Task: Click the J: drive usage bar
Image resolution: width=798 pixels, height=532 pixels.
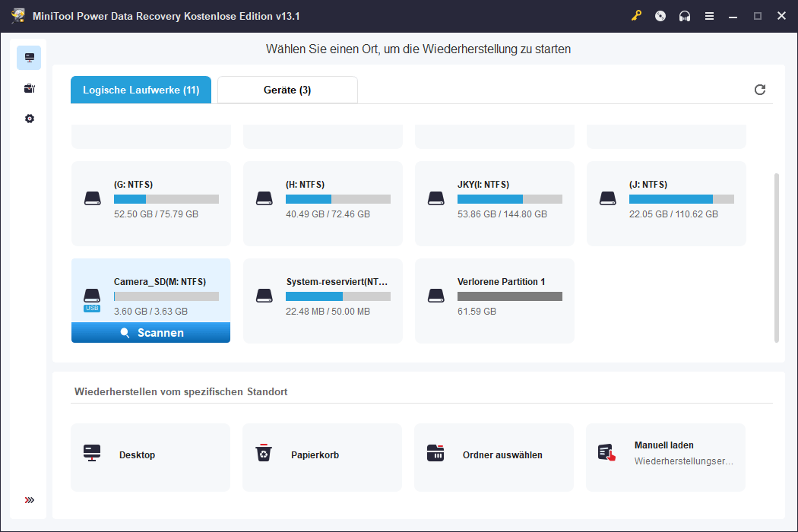Action: pyautogui.click(x=682, y=199)
